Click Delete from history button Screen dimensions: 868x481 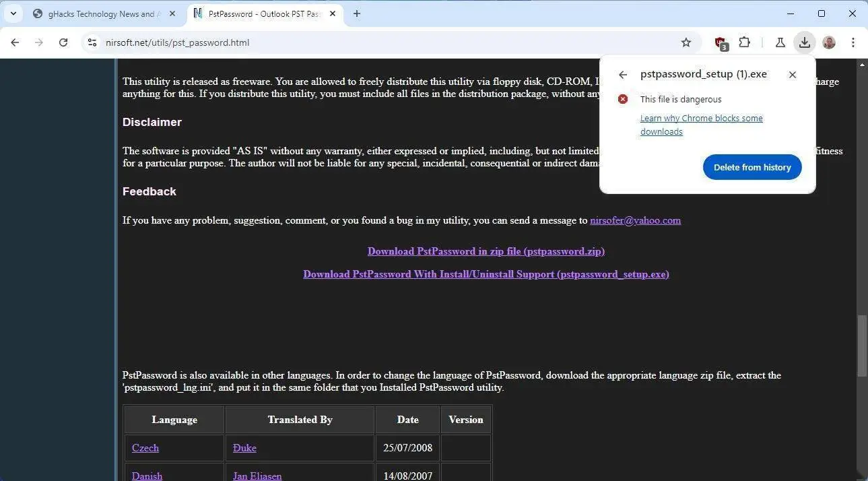click(x=752, y=167)
